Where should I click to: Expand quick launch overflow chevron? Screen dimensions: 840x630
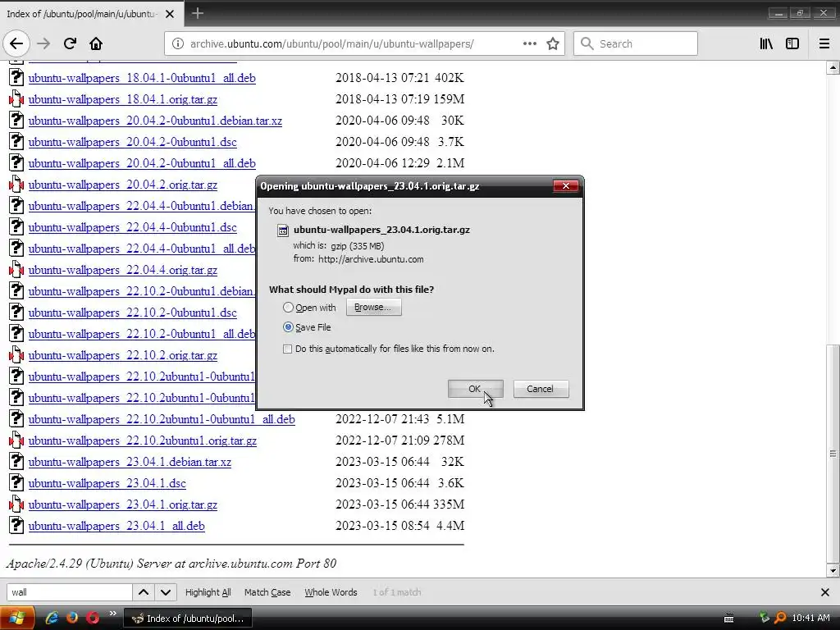coord(112,614)
